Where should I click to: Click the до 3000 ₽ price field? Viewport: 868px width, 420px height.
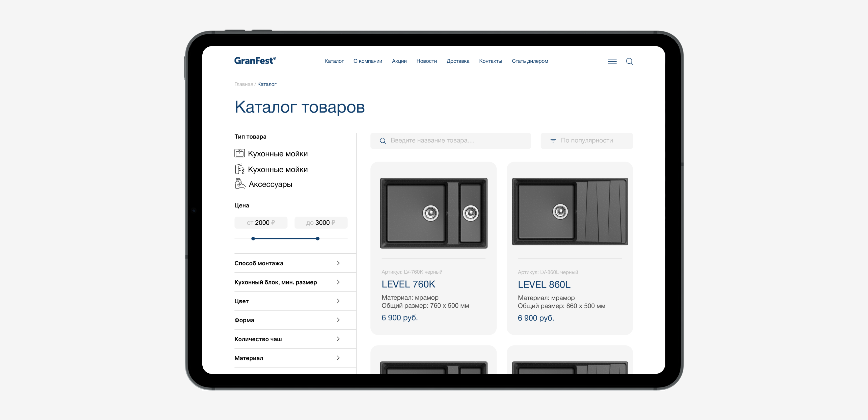pos(321,222)
